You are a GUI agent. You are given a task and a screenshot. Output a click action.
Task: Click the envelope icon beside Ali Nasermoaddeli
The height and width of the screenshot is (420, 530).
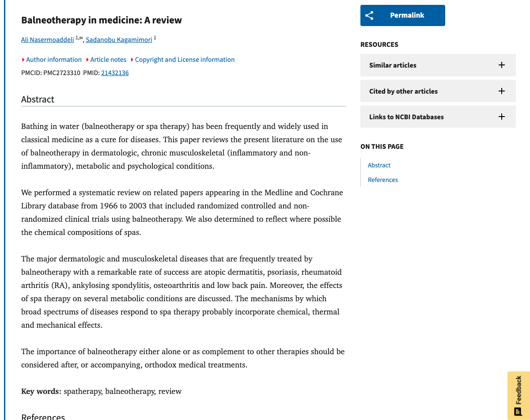pos(80,37)
